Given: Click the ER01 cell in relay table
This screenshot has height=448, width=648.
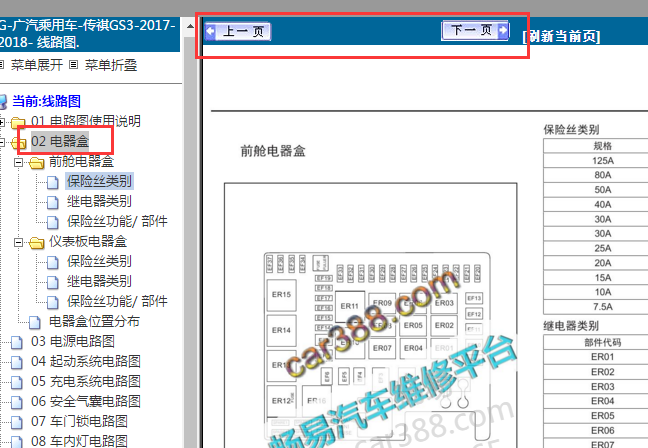Looking at the screenshot, I should pos(603,357).
